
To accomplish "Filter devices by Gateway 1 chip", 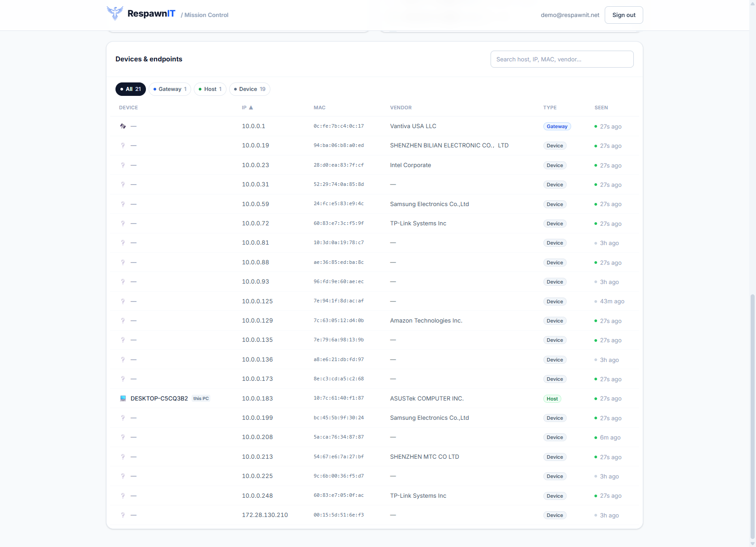I will (170, 89).
